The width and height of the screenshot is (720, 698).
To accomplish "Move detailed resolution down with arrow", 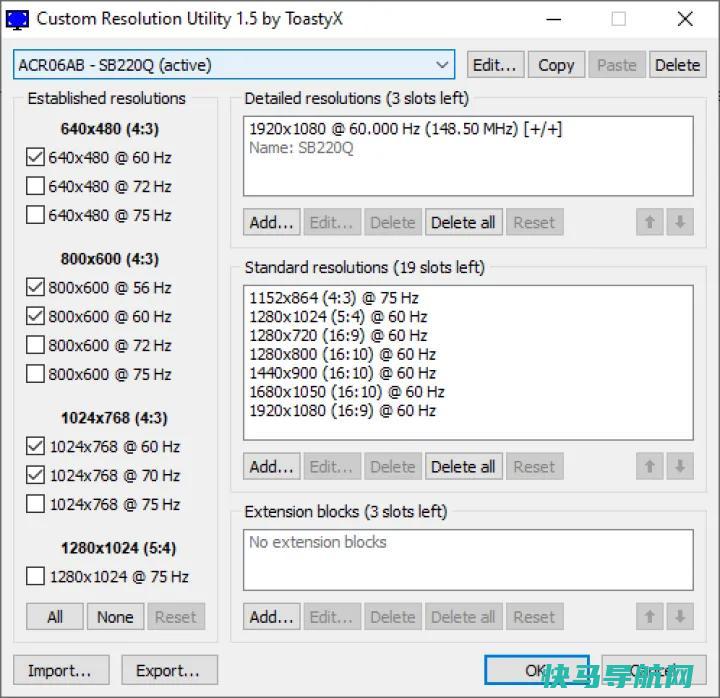I will [680, 223].
